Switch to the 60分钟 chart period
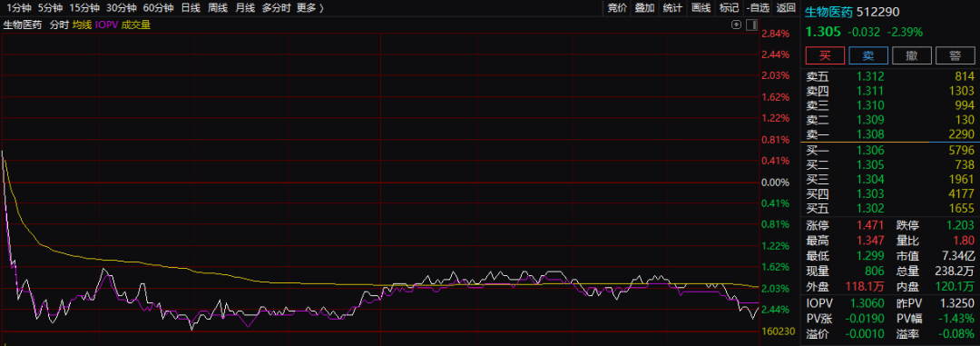The height and width of the screenshot is (346, 980). [158, 8]
